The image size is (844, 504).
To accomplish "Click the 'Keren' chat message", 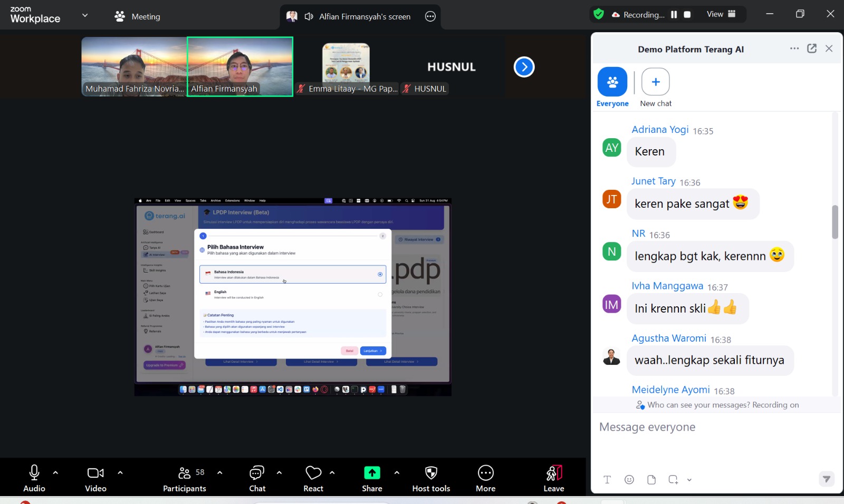I will coord(651,152).
